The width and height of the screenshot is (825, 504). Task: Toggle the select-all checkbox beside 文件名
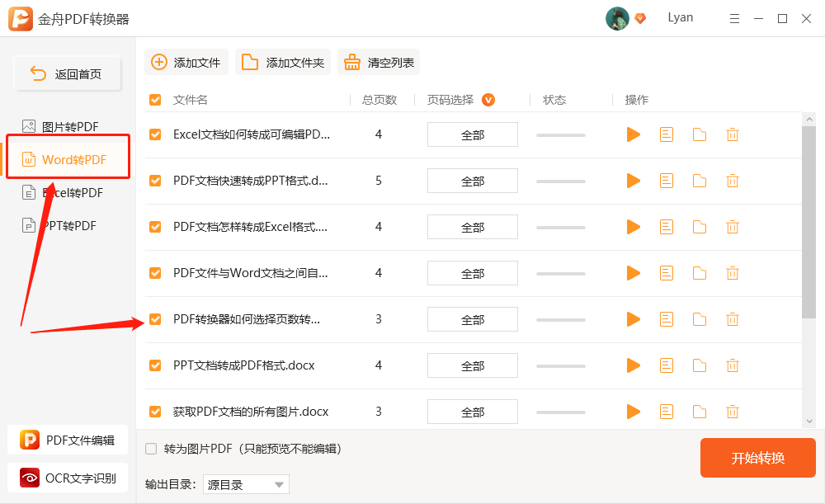pyautogui.click(x=155, y=100)
